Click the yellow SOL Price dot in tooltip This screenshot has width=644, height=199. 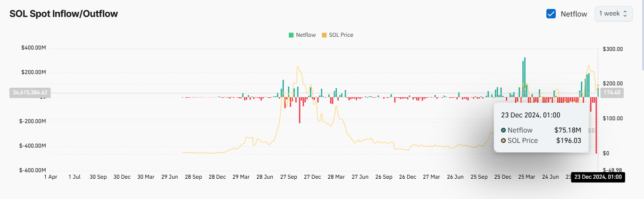coord(503,141)
